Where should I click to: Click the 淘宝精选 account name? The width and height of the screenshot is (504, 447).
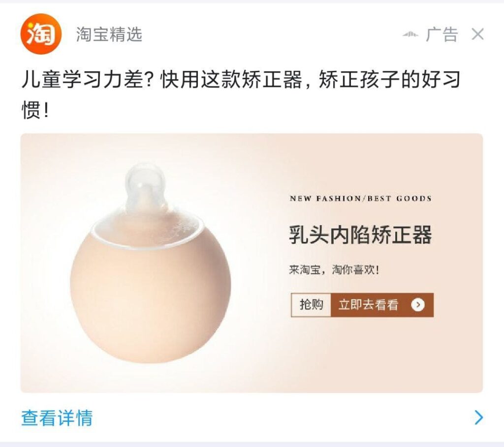(109, 34)
